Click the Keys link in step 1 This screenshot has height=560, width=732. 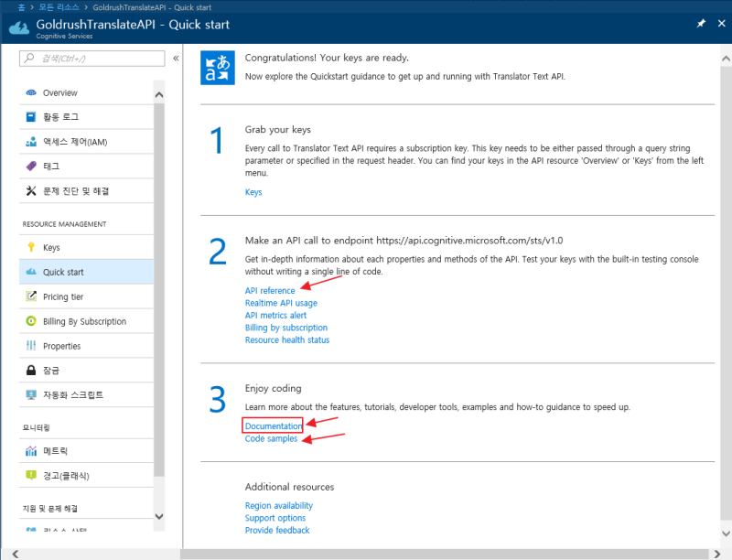tap(253, 191)
